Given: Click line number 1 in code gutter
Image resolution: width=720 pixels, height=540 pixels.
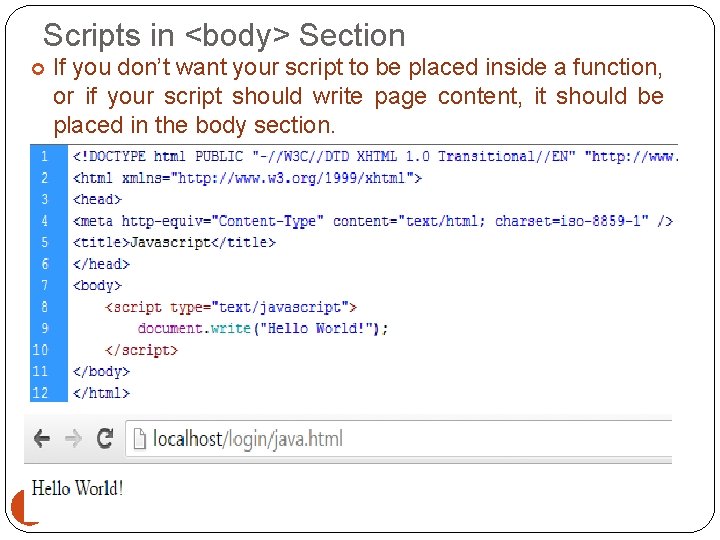Looking at the screenshot, I should point(45,157).
